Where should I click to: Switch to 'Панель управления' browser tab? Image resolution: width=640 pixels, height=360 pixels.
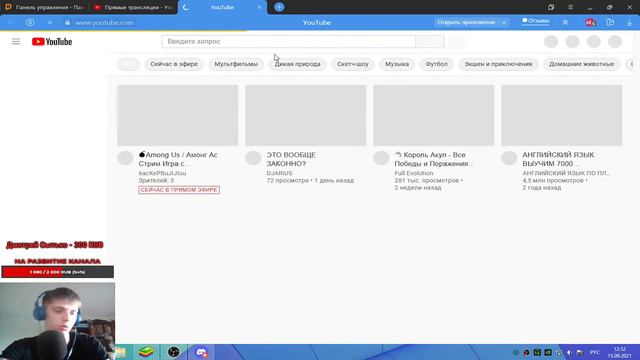(x=44, y=7)
